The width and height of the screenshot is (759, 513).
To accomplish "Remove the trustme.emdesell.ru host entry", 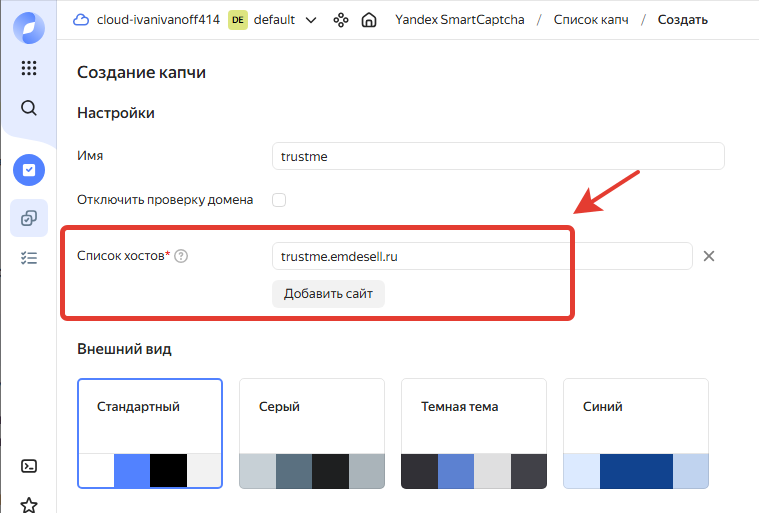I will coord(709,256).
